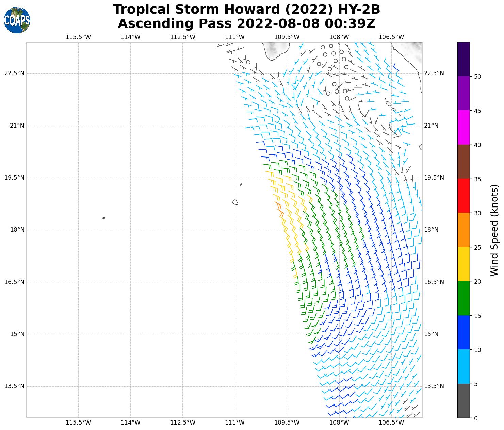The height and width of the screenshot is (430, 504).
Task: Choose the brown 35-40 knot colorbar band
Action: click(x=464, y=162)
